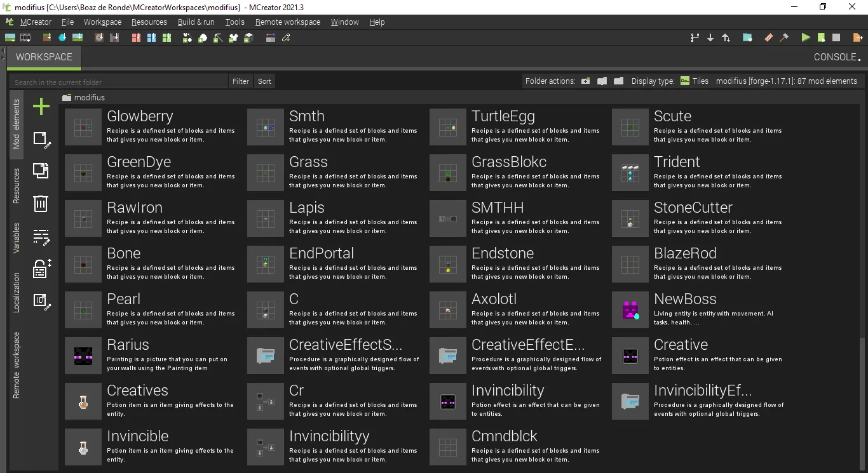
Task: Click the version control branch icon
Action: (x=695, y=37)
